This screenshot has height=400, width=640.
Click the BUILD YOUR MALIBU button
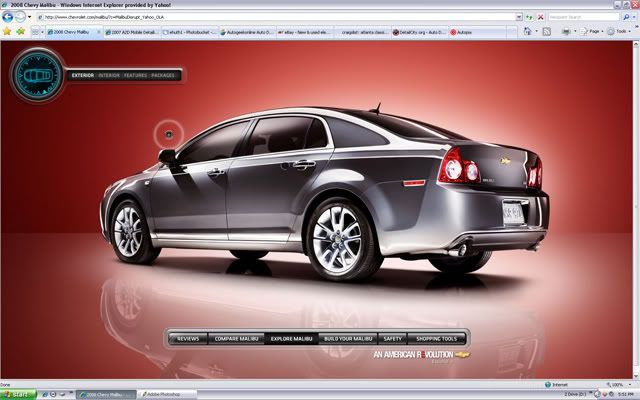pos(348,338)
